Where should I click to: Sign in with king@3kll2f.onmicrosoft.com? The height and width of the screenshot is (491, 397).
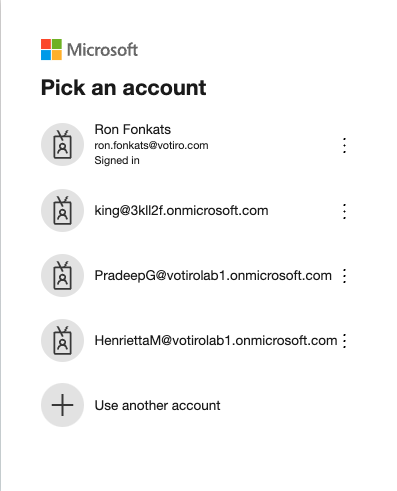pos(181,211)
